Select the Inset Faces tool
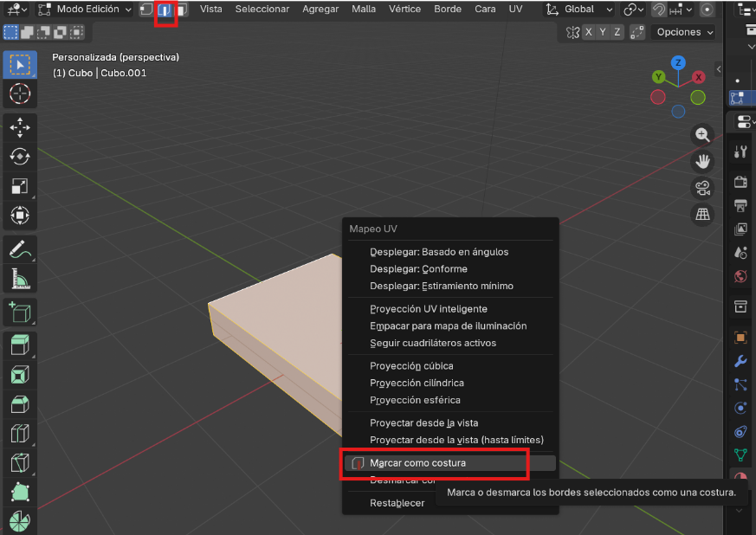Image resolution: width=756 pixels, height=535 pixels. (x=20, y=375)
